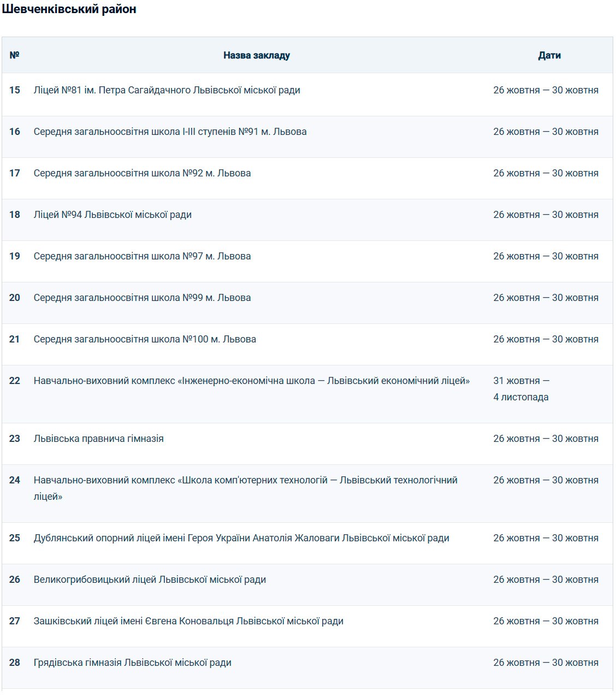This screenshot has width=616, height=697.
Task: Click row number 17
Action: point(15,173)
